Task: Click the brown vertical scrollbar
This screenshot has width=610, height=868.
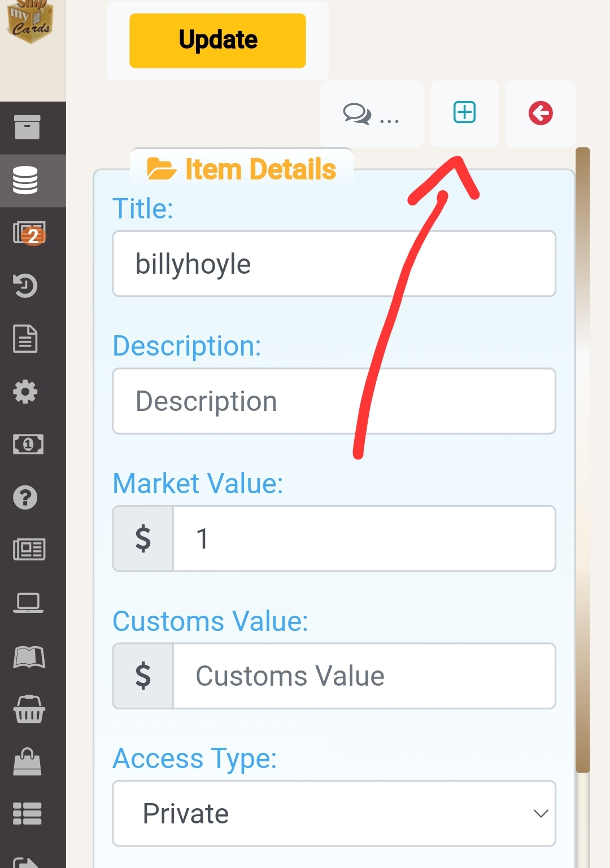Action: click(582, 459)
